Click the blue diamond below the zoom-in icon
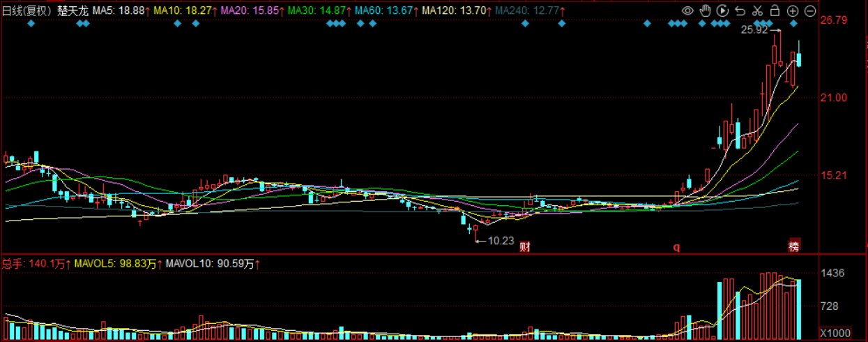Image resolution: width=868 pixels, height=342 pixels. pyautogui.click(x=793, y=24)
